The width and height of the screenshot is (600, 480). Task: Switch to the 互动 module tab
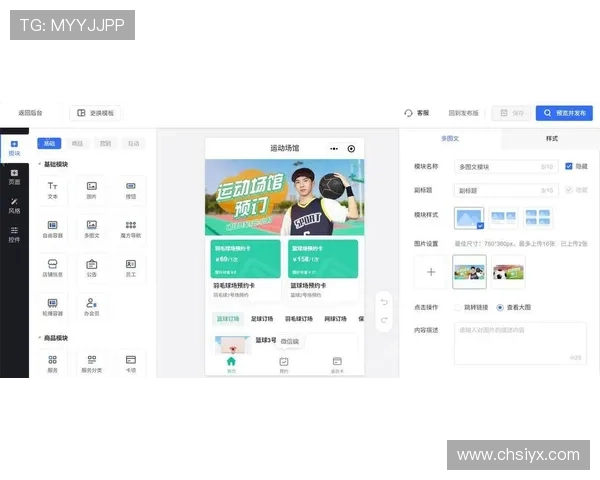click(x=134, y=144)
